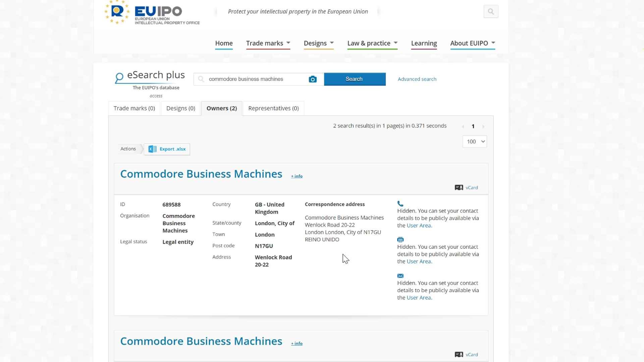Switch to the Representatives (0) tab
The image size is (644, 362).
click(x=273, y=108)
